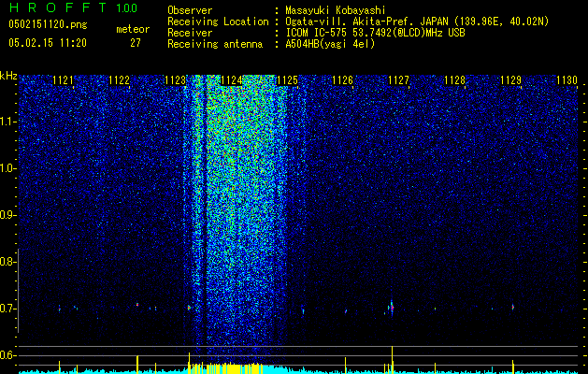Click the 0.8 kHz axis label

(x=7, y=262)
